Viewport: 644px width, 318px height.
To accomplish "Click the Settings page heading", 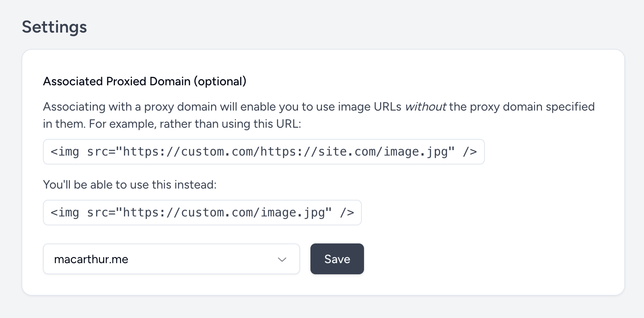I will tap(54, 27).
